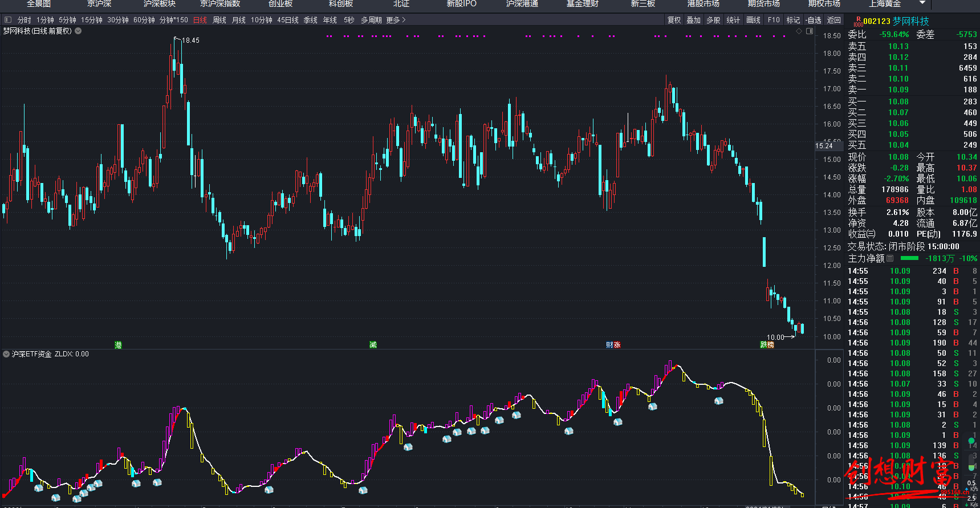Click the R 1000 badge beside 002123

click(x=858, y=22)
